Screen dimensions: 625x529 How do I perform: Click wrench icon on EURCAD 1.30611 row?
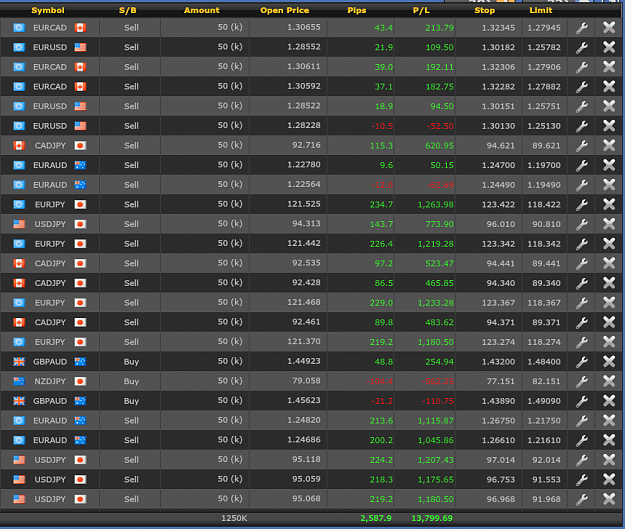582,67
